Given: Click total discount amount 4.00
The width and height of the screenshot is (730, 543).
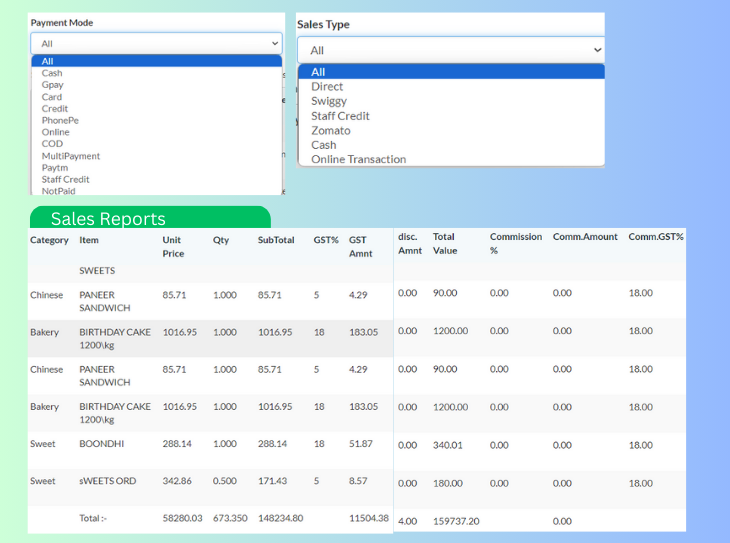Looking at the screenshot, I should [x=407, y=522].
